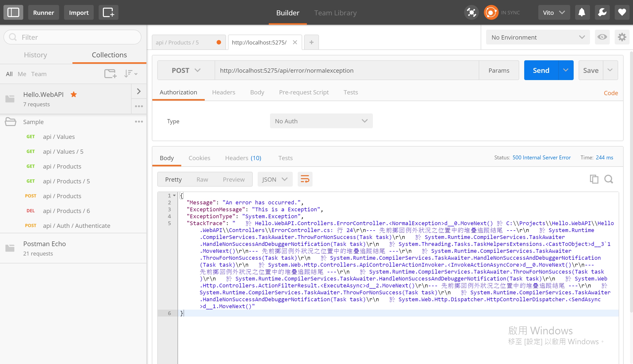Open the request Body tab
Viewport: 633px width, 364px height.
(257, 92)
